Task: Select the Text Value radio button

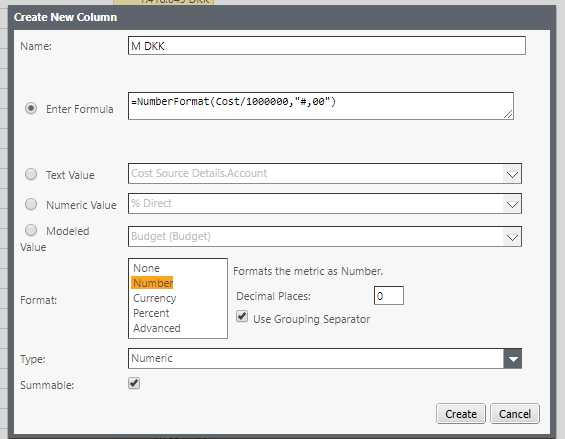Action: point(31,174)
